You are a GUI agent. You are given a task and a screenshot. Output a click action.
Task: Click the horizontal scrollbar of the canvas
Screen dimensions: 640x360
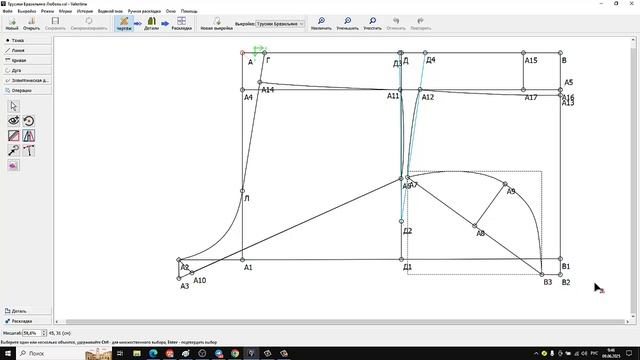point(346,322)
